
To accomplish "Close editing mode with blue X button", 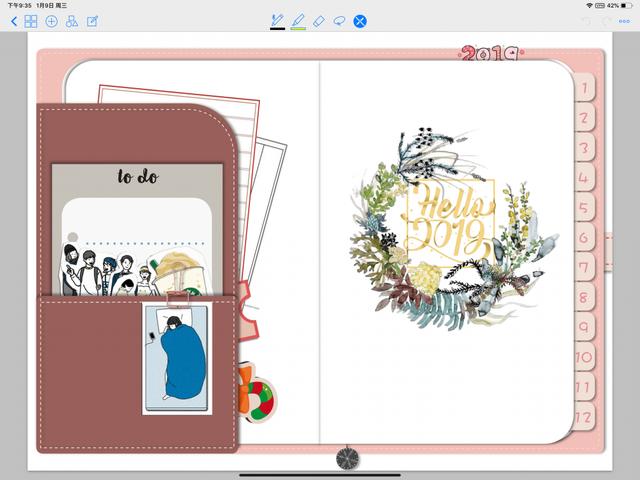I will pyautogui.click(x=360, y=21).
